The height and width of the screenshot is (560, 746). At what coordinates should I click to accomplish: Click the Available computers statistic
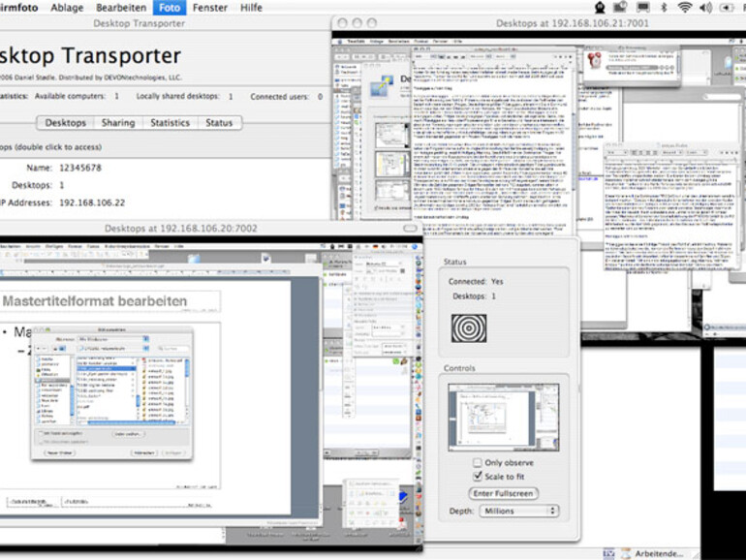click(77, 96)
